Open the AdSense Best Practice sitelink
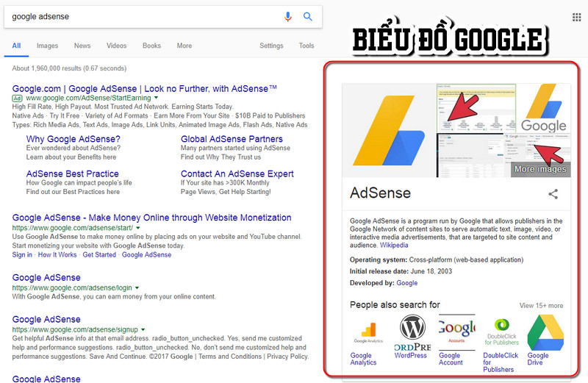 pos(72,174)
